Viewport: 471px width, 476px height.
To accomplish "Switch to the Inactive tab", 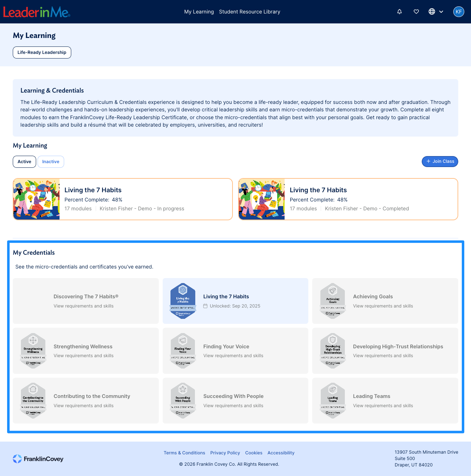I will pyautogui.click(x=51, y=162).
